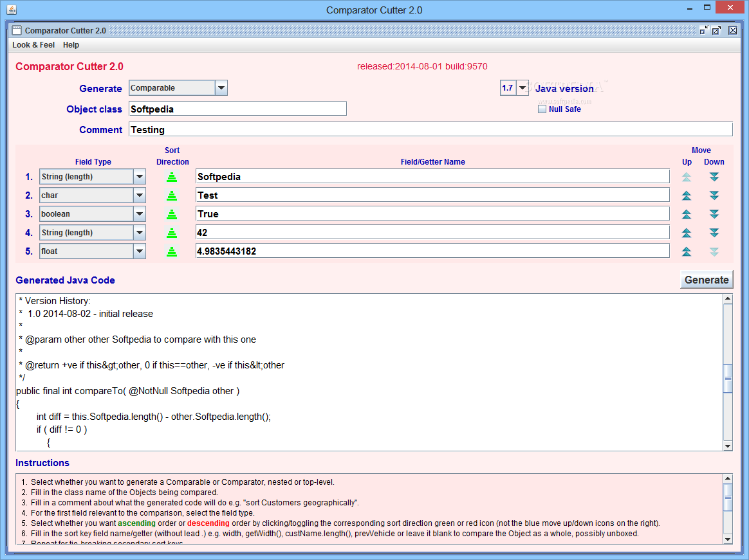The height and width of the screenshot is (560, 749).
Task: Click the internal frame icon beside Comparator Cutter title
Action: 17,31
